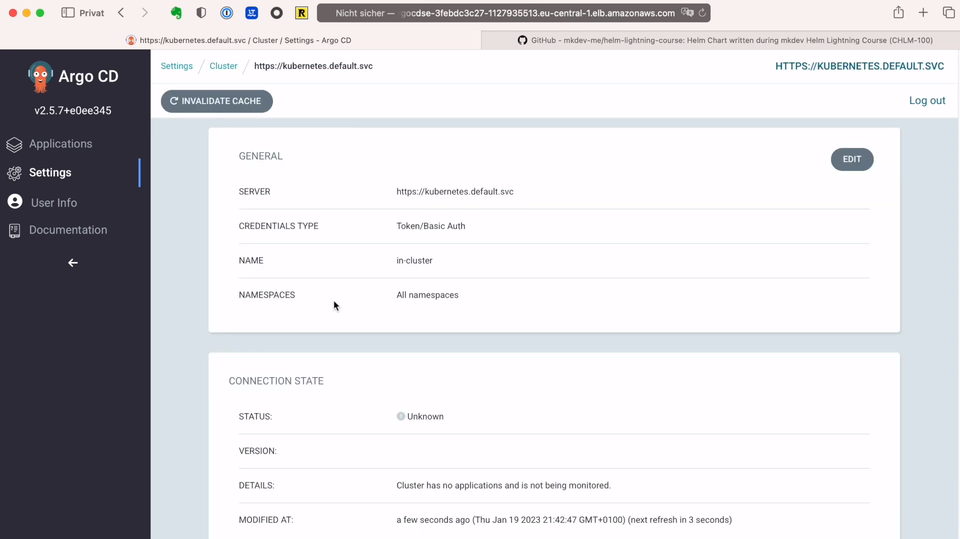This screenshot has height=539, width=960.
Task: Click the cluster not being monitored details
Action: tap(503, 486)
